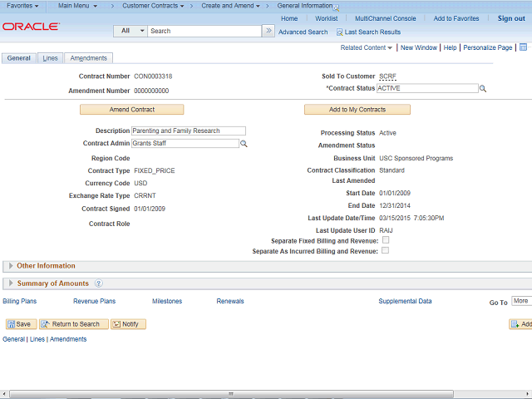Click the bottom Lines footer link

coord(37,339)
